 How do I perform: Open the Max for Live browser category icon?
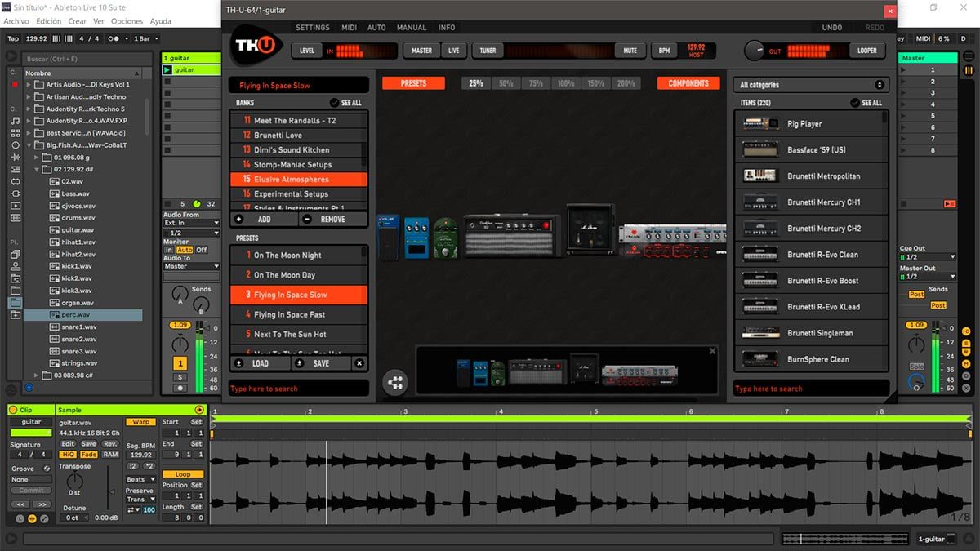[15, 181]
